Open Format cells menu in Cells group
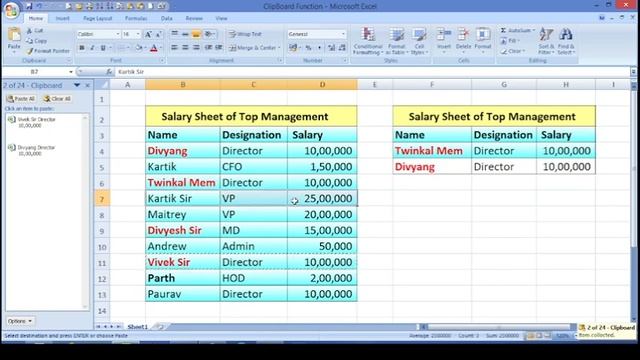The image size is (640, 360). [483, 40]
